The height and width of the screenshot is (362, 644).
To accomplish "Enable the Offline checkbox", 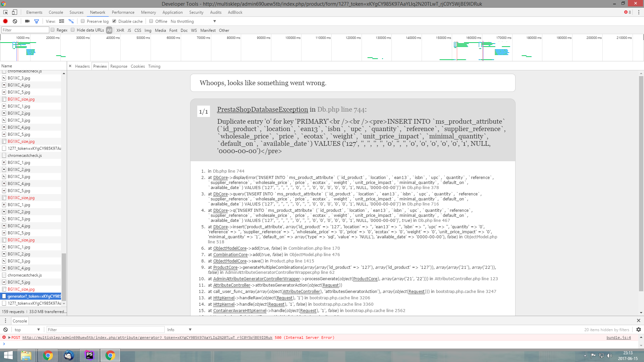I will (x=151, y=21).
